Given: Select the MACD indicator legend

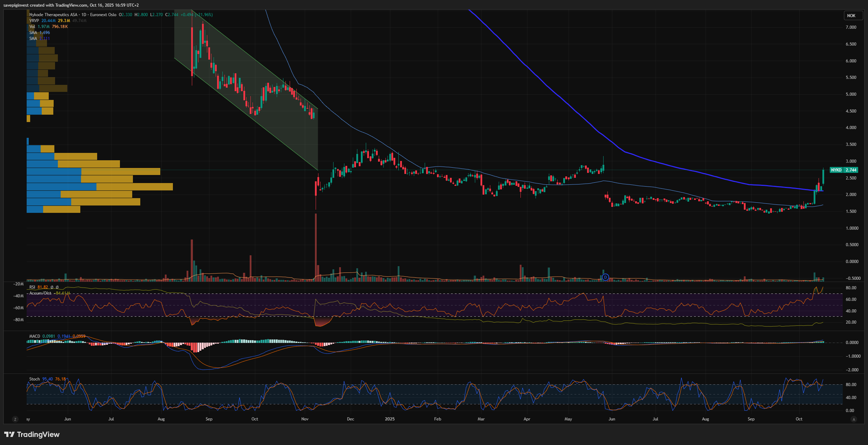Looking at the screenshot, I should point(34,336).
